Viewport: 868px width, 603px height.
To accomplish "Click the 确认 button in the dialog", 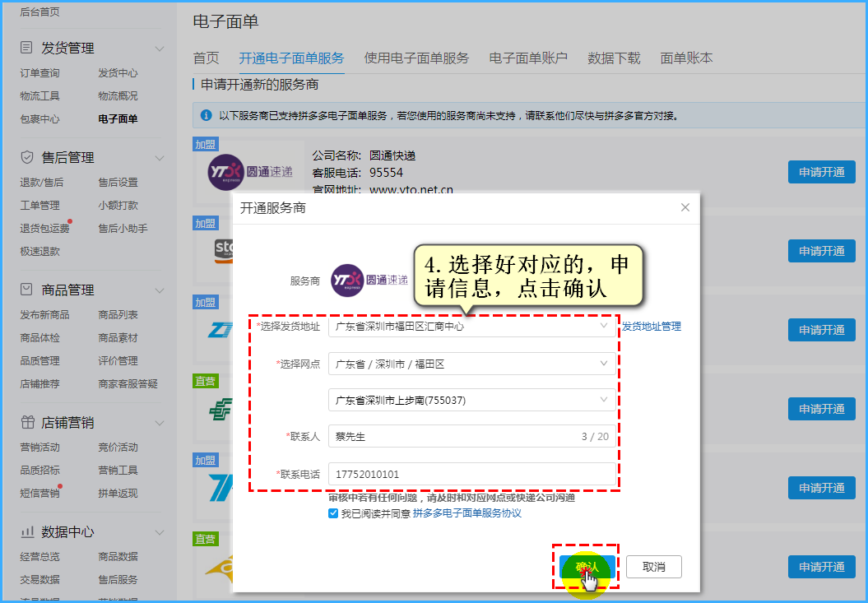I will pyautogui.click(x=587, y=567).
